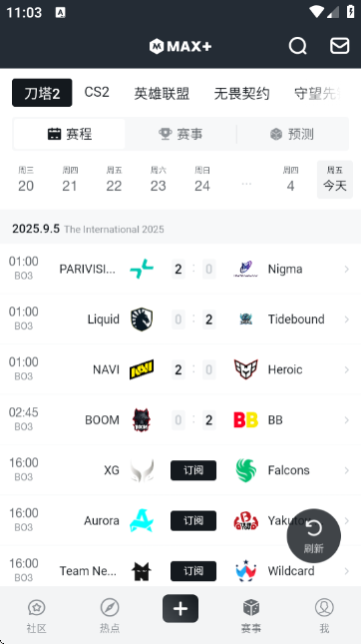Tap the Team Liquid horse logo
361x644 pixels.
click(x=142, y=320)
